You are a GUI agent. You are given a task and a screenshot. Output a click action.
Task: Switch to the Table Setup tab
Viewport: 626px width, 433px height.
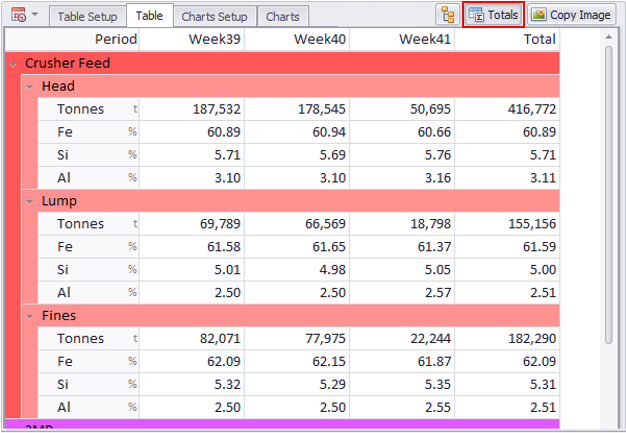87,17
